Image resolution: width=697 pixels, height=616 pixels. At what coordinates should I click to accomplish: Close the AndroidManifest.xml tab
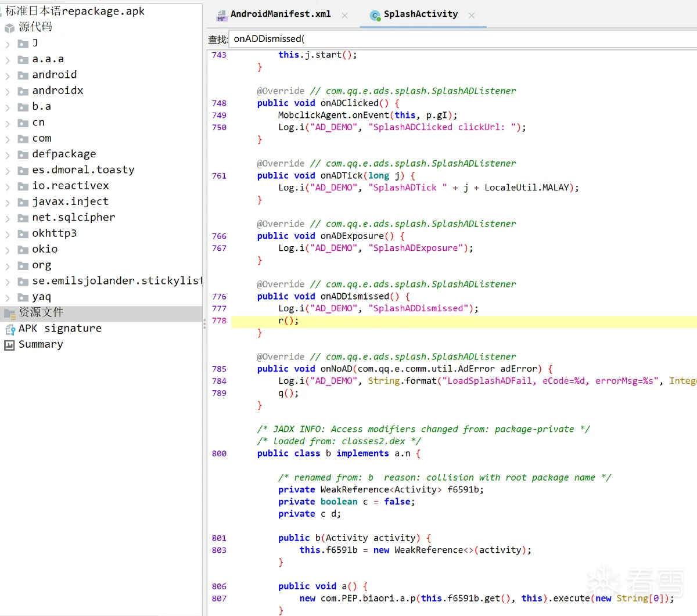pos(345,16)
